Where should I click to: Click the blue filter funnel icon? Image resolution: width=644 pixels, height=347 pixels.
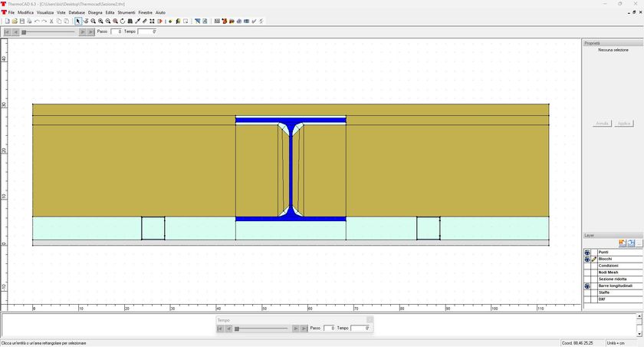[x=197, y=21]
